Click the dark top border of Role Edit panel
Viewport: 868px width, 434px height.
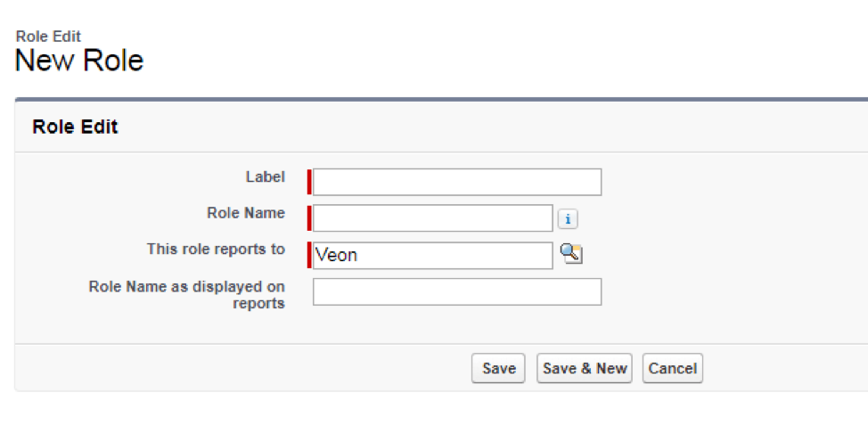pos(441,100)
